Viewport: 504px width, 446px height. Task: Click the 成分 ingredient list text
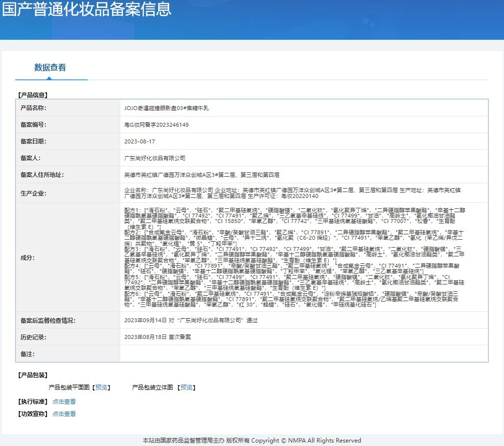(x=295, y=257)
